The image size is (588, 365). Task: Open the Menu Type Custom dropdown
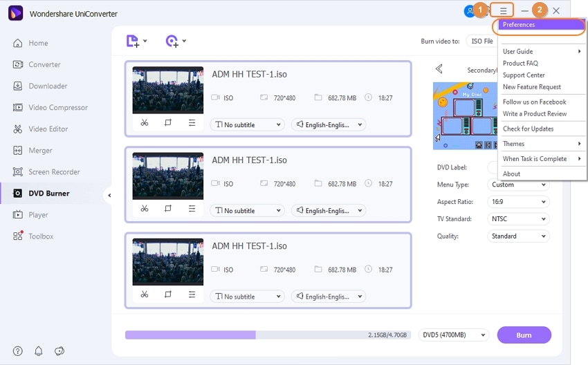click(518, 185)
